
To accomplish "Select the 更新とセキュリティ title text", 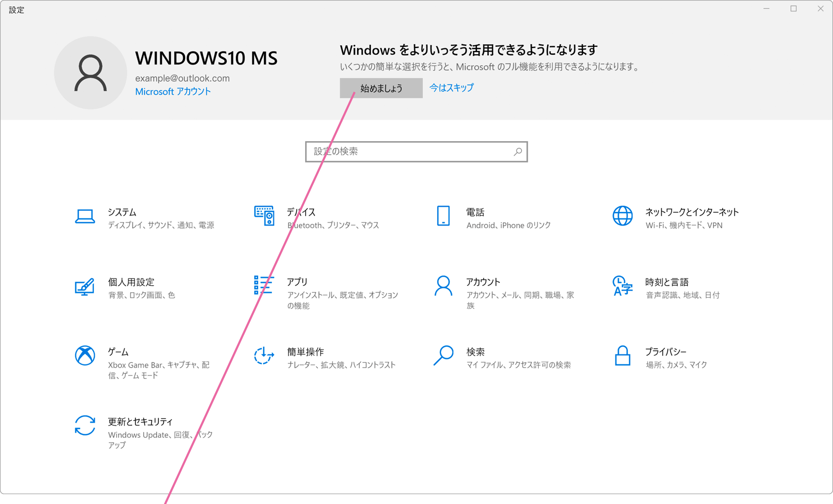I will point(140,422).
